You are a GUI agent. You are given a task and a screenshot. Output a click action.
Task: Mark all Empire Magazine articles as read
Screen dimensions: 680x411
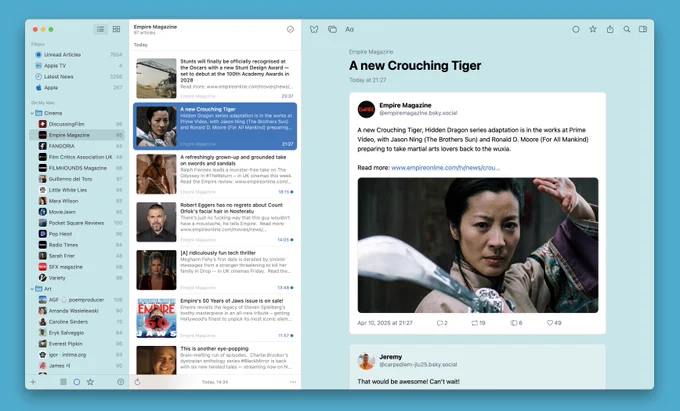pos(290,29)
